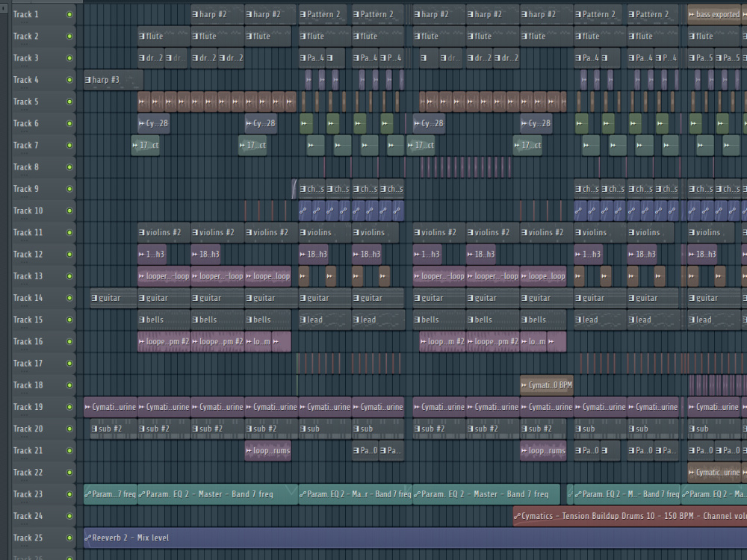Viewport: 747px width, 560px height.
Task: Select the Cymatics Tension Buildup Drums automation clip
Action: tap(630, 516)
